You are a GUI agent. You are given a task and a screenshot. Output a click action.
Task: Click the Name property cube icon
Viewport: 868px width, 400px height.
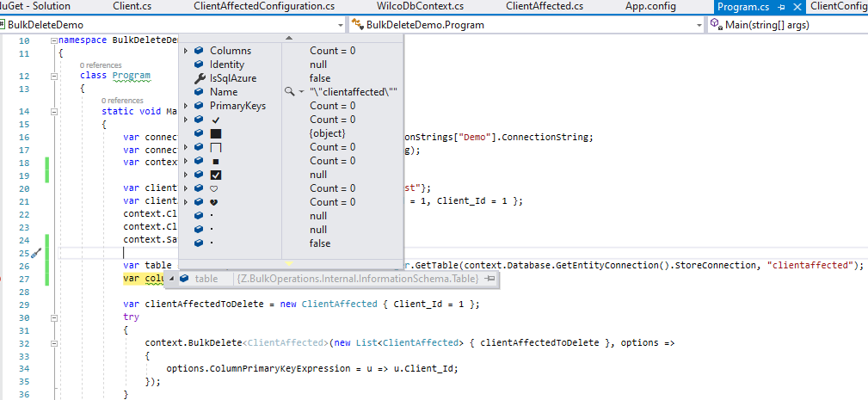tap(200, 92)
